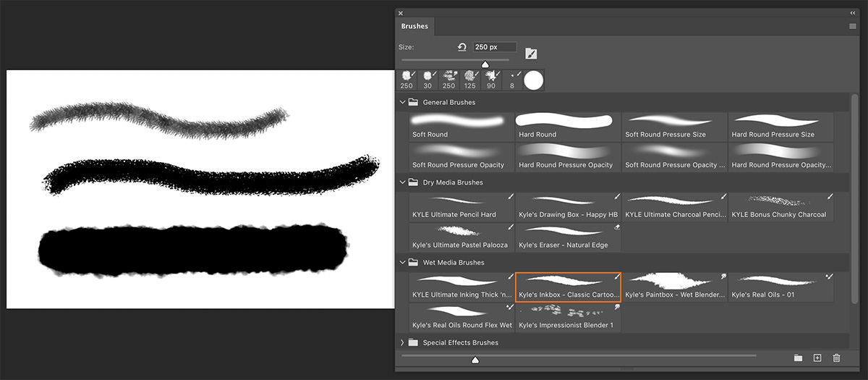Click the 'General Brushes' group label
The height and width of the screenshot is (380, 868).
448,103
